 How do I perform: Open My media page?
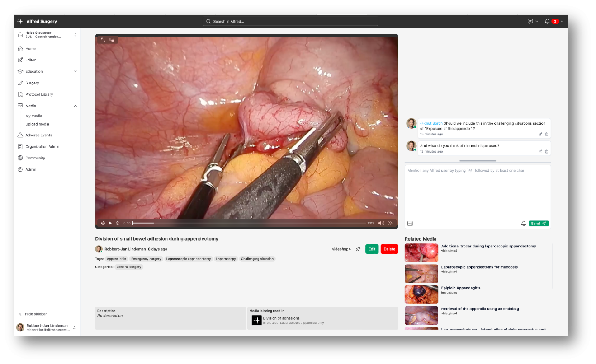[x=34, y=116]
